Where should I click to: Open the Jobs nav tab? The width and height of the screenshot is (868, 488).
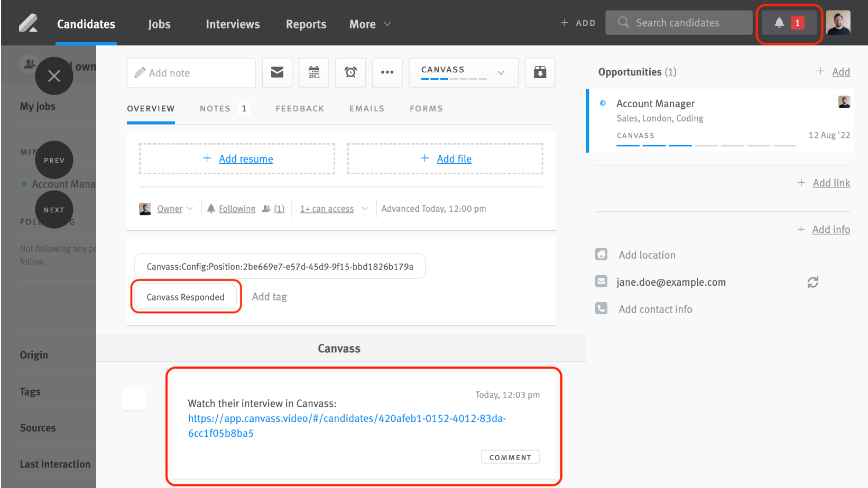[x=159, y=24]
